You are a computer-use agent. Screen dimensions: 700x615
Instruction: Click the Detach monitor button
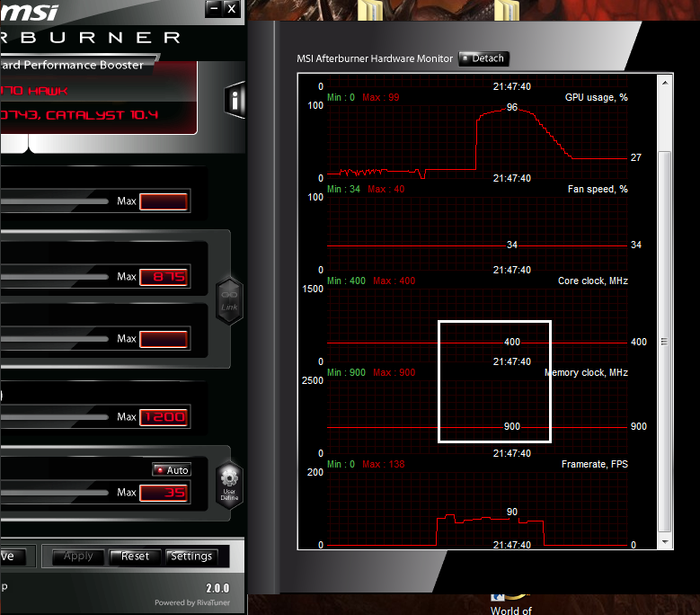(x=484, y=58)
